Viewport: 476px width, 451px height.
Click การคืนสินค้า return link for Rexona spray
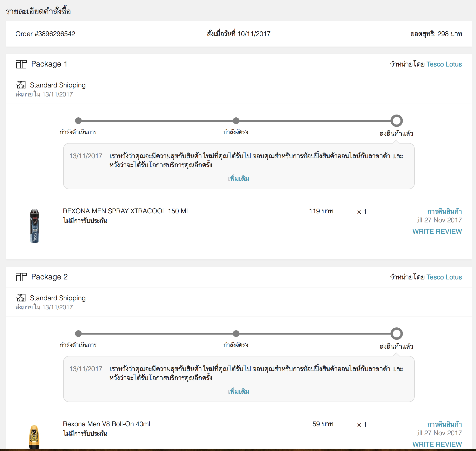[444, 211]
